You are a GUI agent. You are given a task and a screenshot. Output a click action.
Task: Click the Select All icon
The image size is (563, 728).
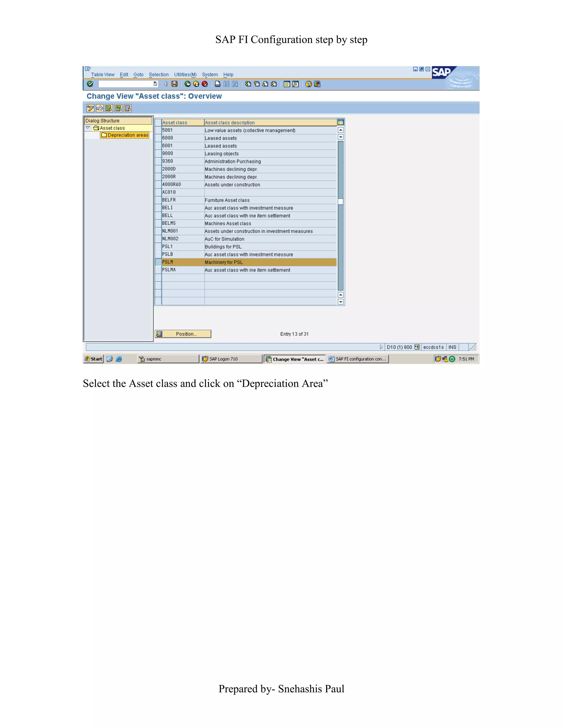(x=109, y=108)
